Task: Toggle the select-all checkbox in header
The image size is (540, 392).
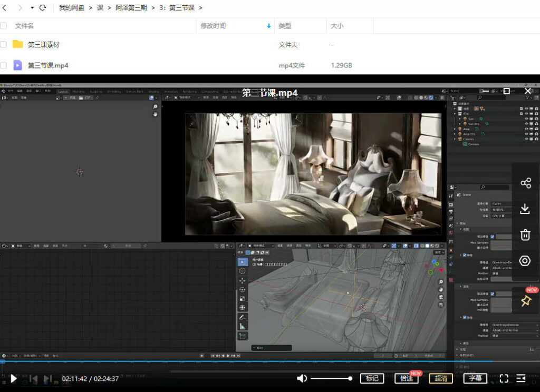Action: tap(4, 26)
